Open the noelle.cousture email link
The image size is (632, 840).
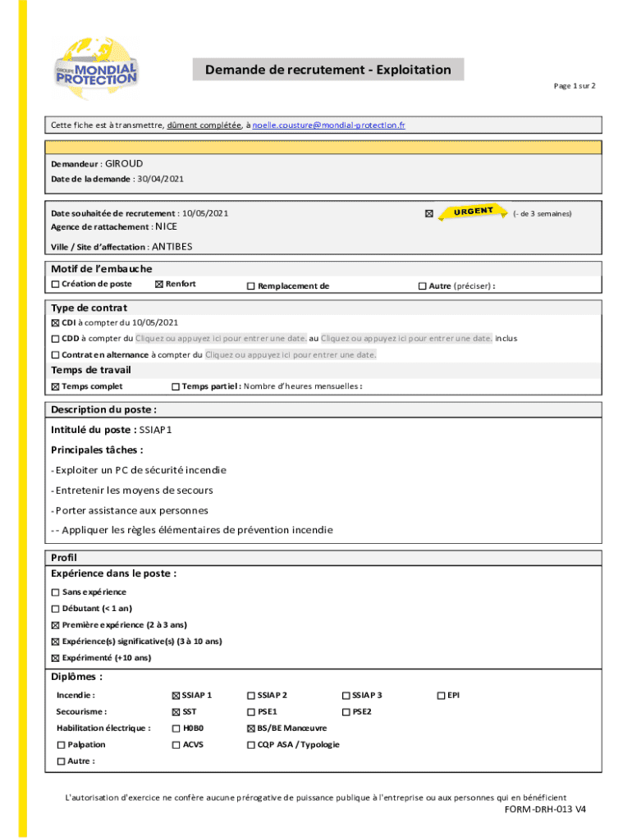(x=328, y=126)
